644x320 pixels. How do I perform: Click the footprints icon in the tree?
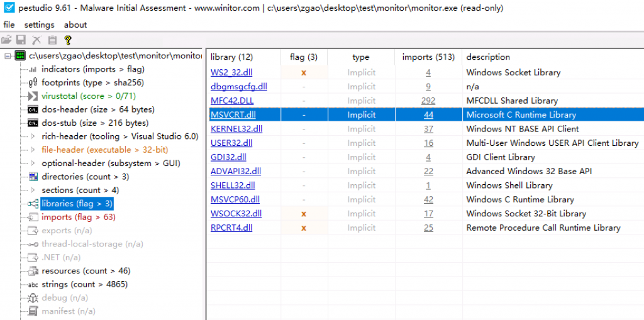coord(33,83)
